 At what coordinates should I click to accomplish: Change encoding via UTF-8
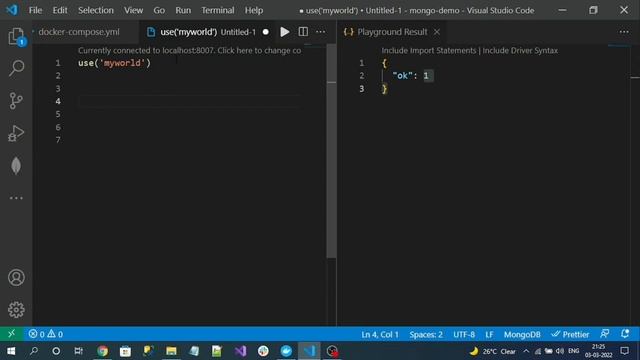(x=464, y=334)
